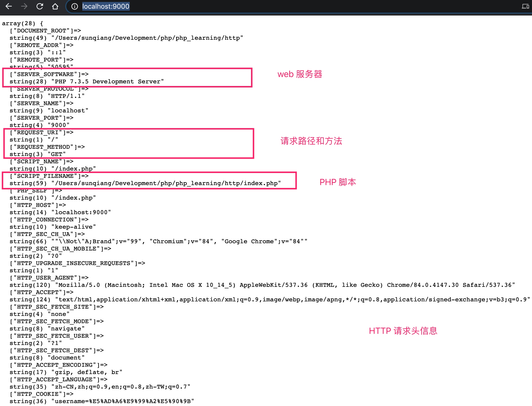Click the script path ending in http/index.php
Image resolution: width=532 pixels, height=406 pixels.
[x=166, y=183]
